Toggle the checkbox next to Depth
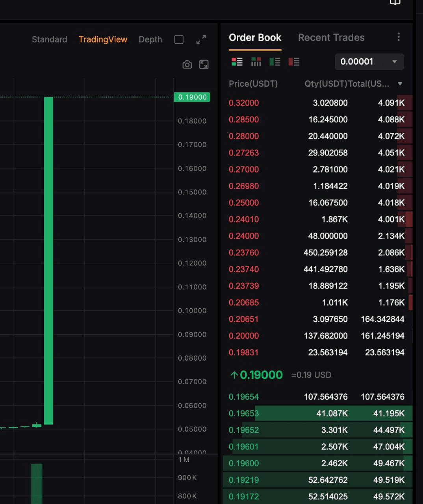This screenshot has width=423, height=504. 179,40
